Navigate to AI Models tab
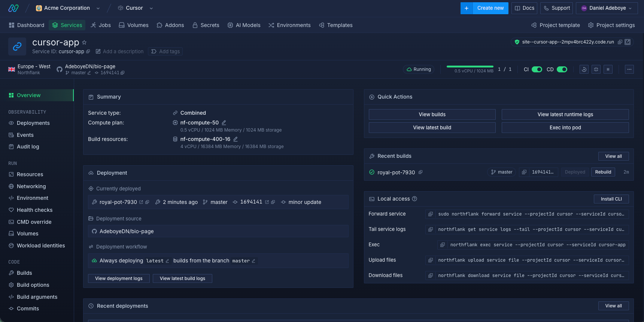 tap(244, 25)
